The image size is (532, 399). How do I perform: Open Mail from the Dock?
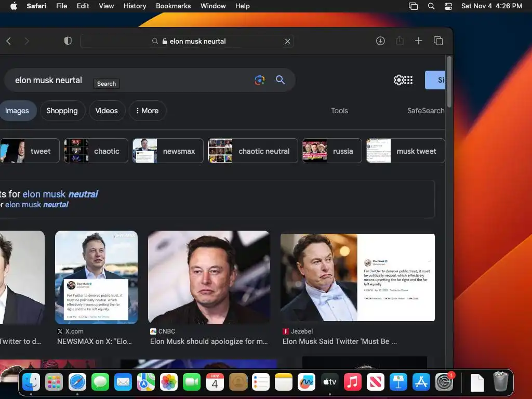point(123,382)
